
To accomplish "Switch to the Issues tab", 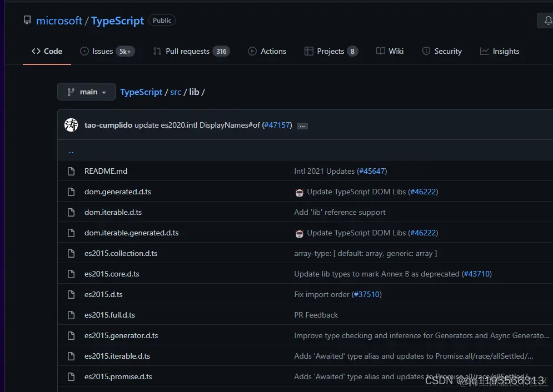I will pos(108,51).
